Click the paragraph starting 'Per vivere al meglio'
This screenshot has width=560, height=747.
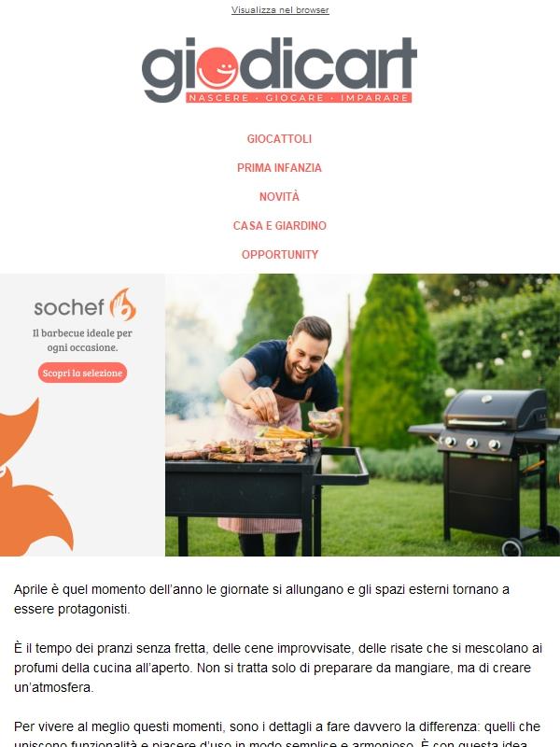pyautogui.click(x=277, y=734)
